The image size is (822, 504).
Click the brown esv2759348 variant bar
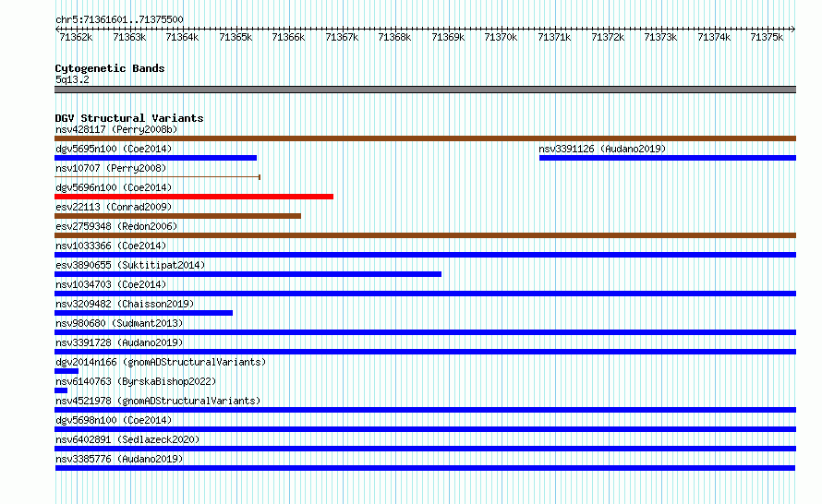425,235
